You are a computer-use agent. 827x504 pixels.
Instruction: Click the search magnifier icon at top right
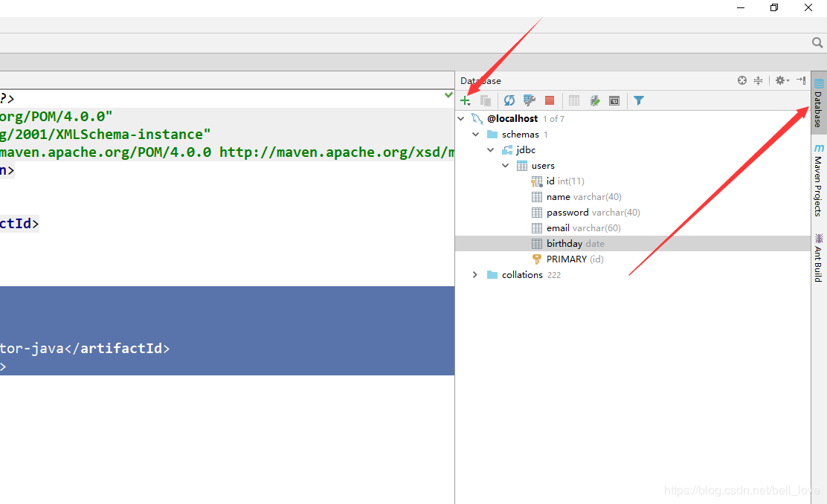click(817, 42)
